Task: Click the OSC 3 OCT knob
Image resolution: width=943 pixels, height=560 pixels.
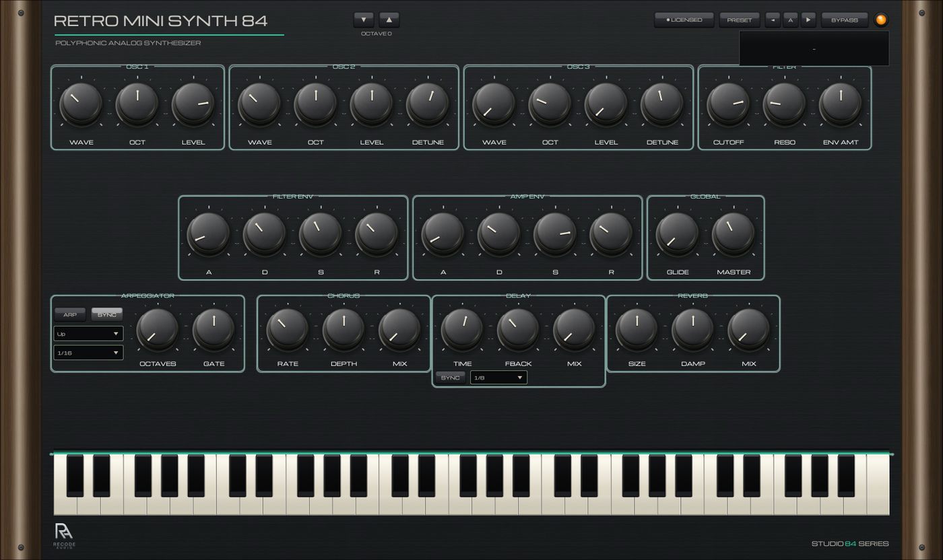Action: tap(550, 104)
